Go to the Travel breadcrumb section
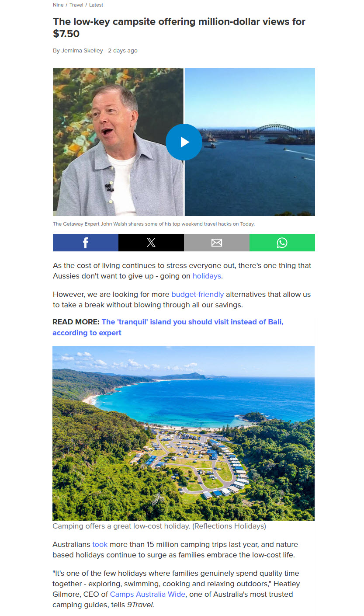This screenshot has width=364, height=616. click(x=76, y=5)
